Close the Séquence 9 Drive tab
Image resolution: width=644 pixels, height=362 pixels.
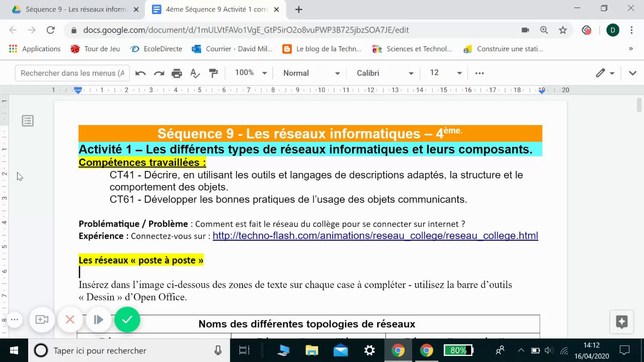(136, 10)
